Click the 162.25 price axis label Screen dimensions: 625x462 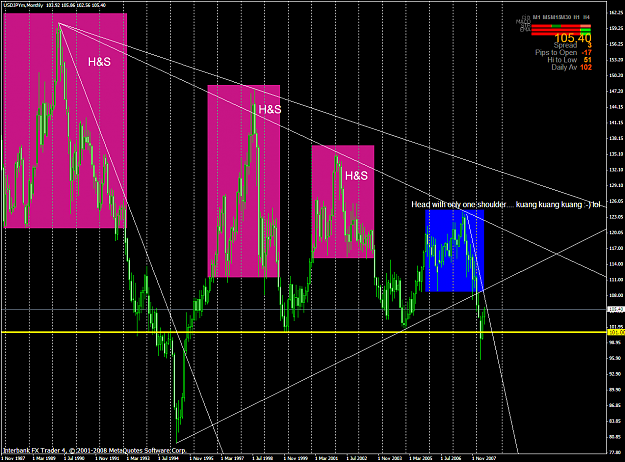[x=616, y=13]
